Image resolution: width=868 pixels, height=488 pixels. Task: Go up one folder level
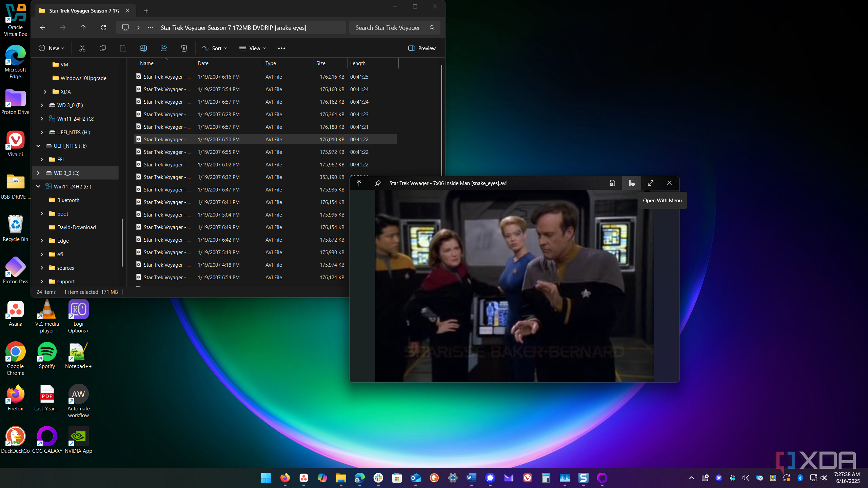83,27
